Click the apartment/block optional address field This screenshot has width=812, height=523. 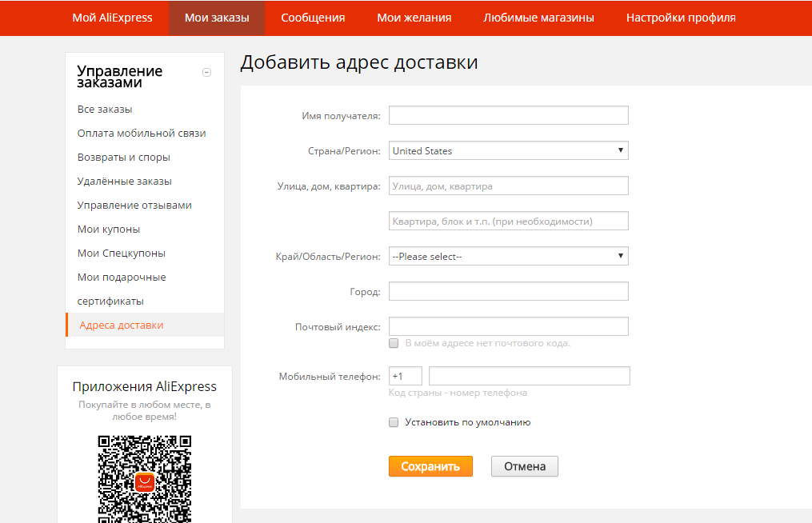[509, 221]
